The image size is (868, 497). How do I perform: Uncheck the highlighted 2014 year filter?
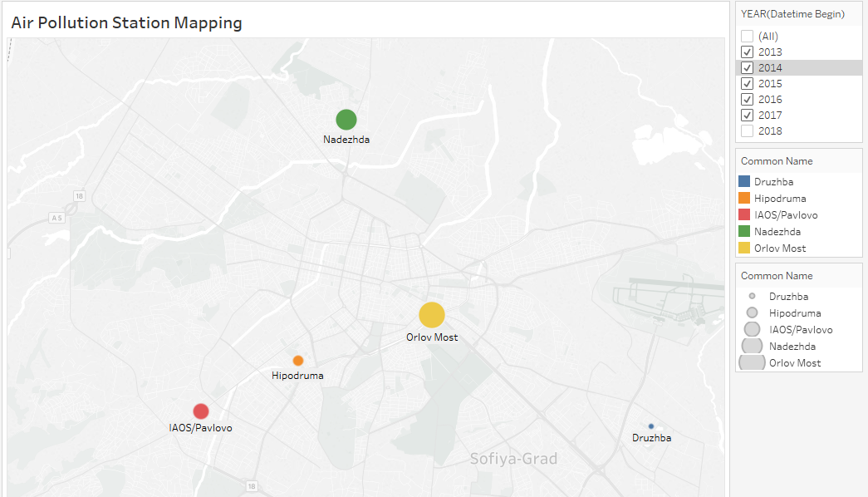(748, 67)
